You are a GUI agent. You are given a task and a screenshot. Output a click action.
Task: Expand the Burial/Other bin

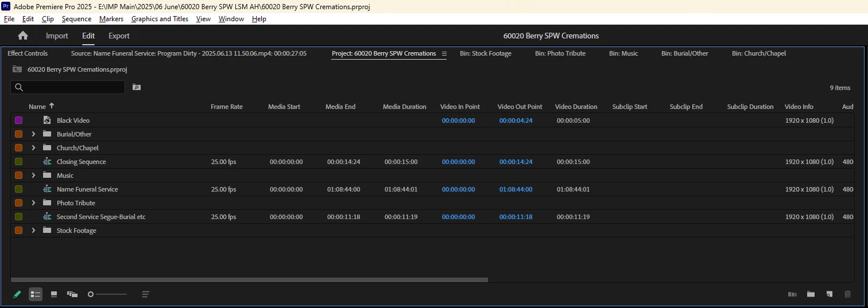tap(33, 134)
